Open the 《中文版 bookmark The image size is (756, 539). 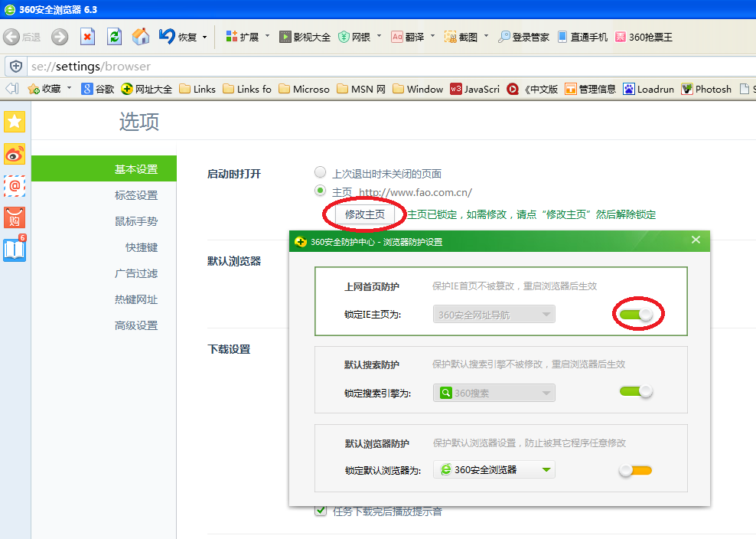coord(533,89)
